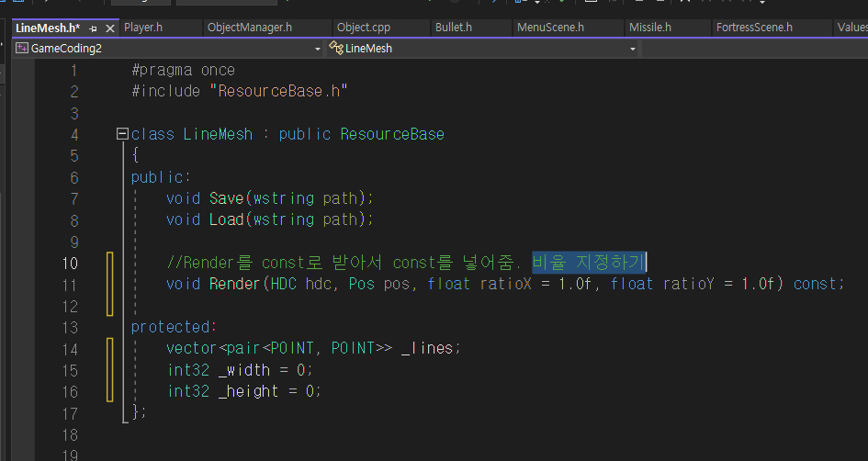Click "vector<pair<POINT, POINT>>" type text
The height and width of the screenshot is (461, 868).
pos(279,348)
